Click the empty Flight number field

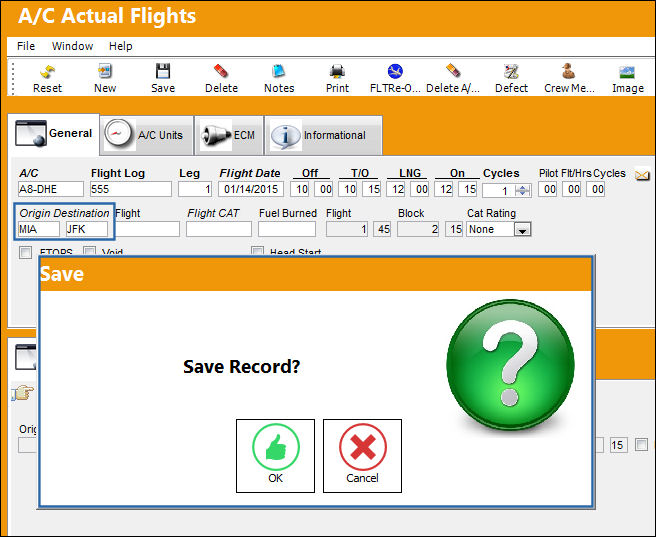coord(147,229)
